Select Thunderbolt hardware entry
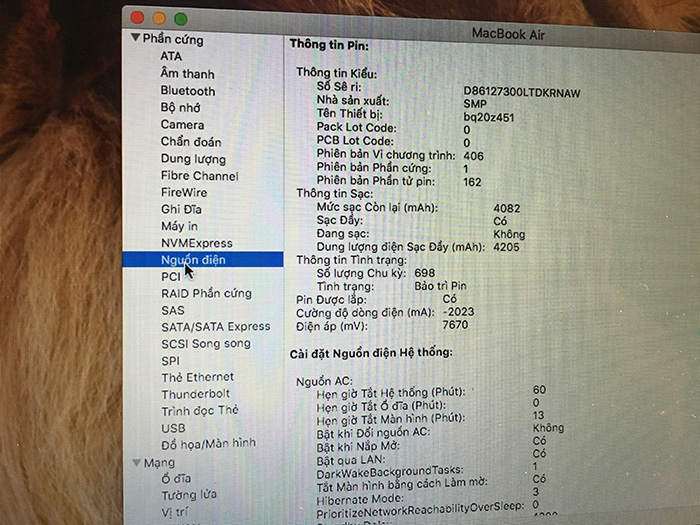Viewport: 700px width, 525px height. 196,394
